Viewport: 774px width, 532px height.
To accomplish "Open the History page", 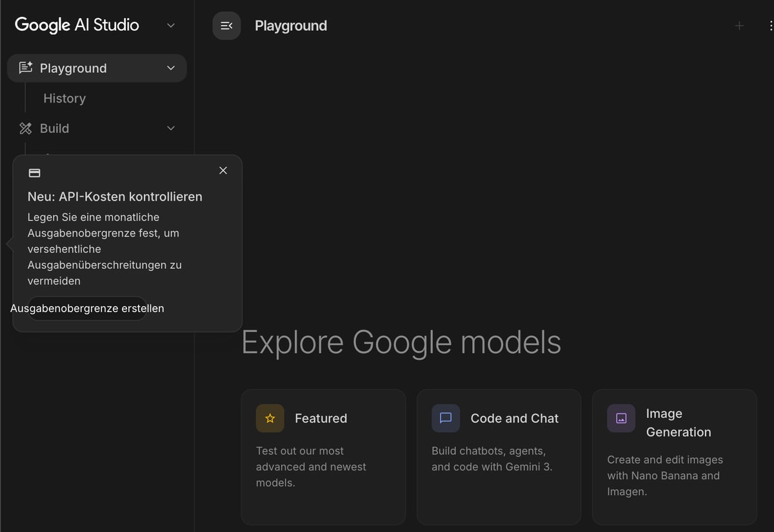I will point(64,98).
